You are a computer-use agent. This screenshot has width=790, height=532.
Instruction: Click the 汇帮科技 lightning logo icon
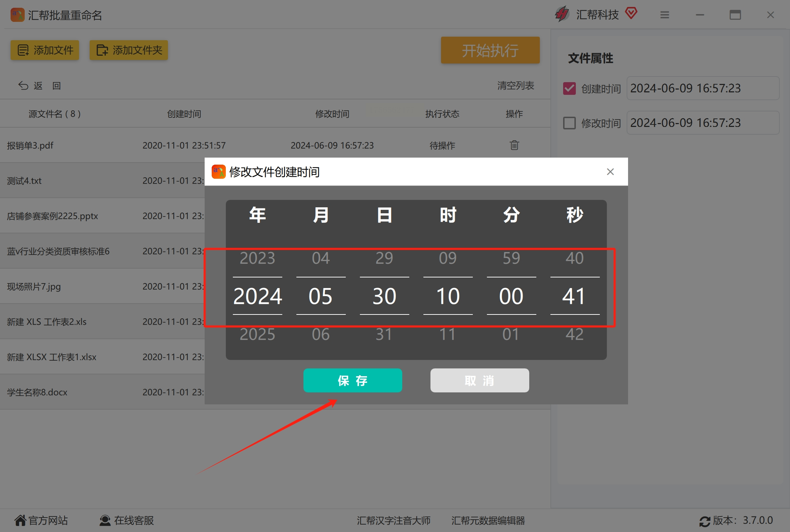point(562,14)
